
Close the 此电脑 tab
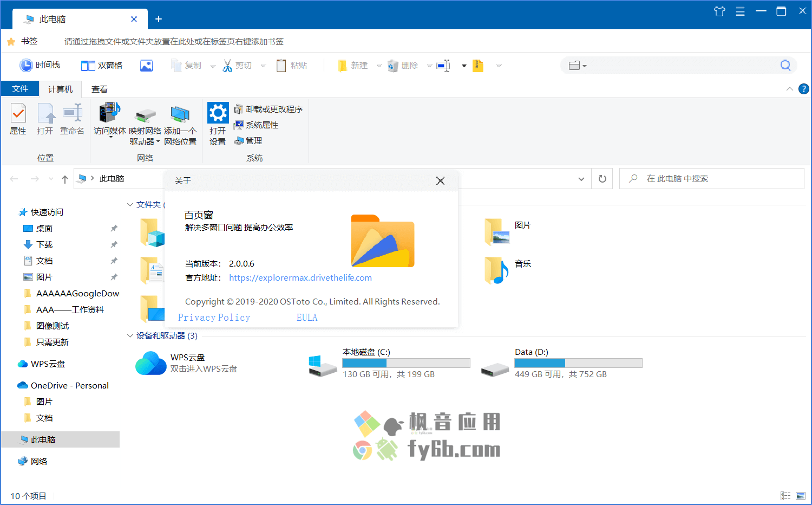(x=134, y=19)
